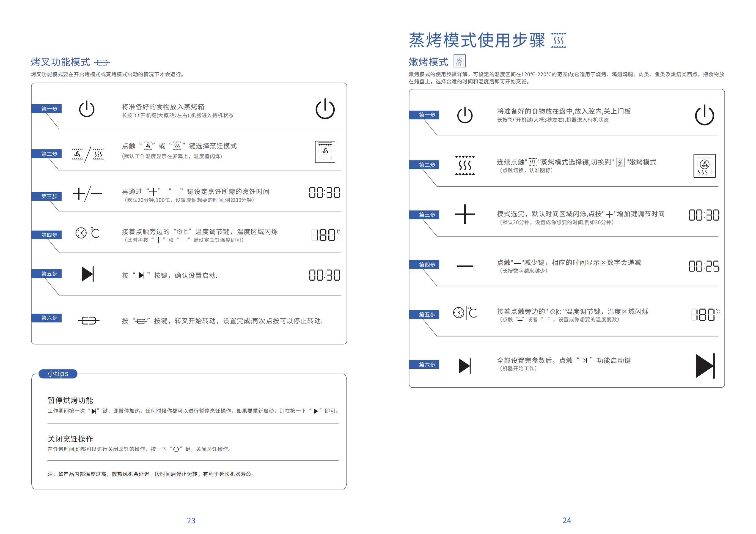Image resolution: width=756 pixels, height=534 pixels.
Task: Click the 小tips label tab
Action: (x=58, y=373)
